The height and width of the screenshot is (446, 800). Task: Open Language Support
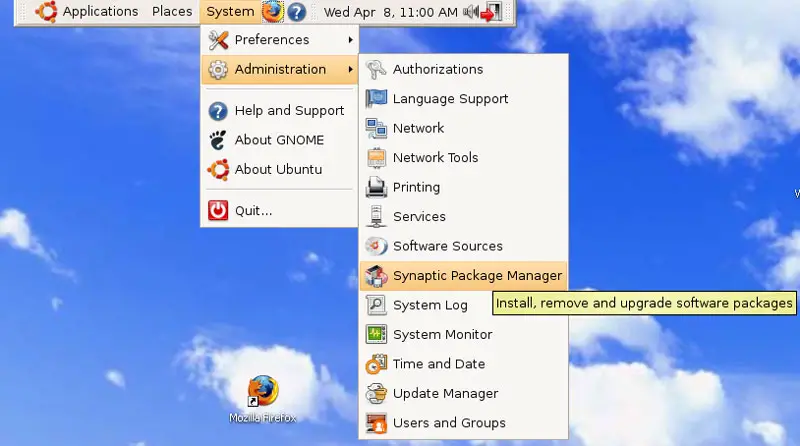pyautogui.click(x=463, y=99)
